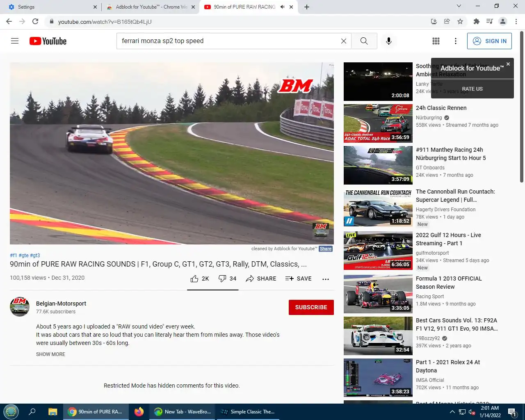Open Chrome extensions puzzle icon
The width and height of the screenshot is (525, 420).
476,21
